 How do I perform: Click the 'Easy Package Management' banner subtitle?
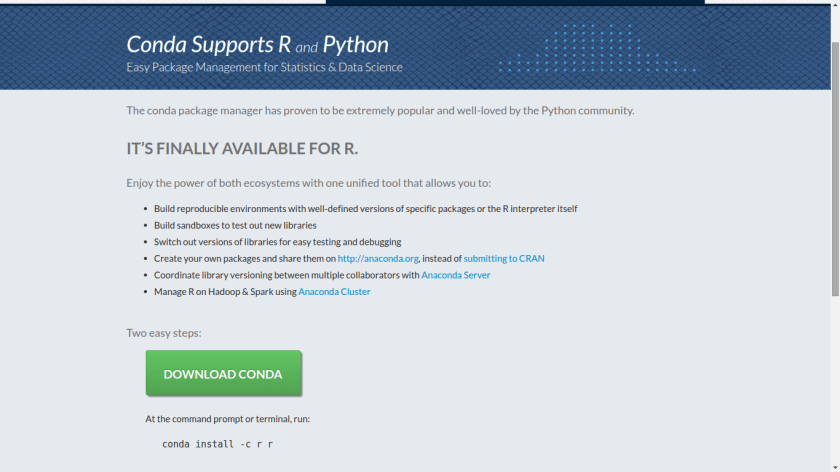pos(264,68)
